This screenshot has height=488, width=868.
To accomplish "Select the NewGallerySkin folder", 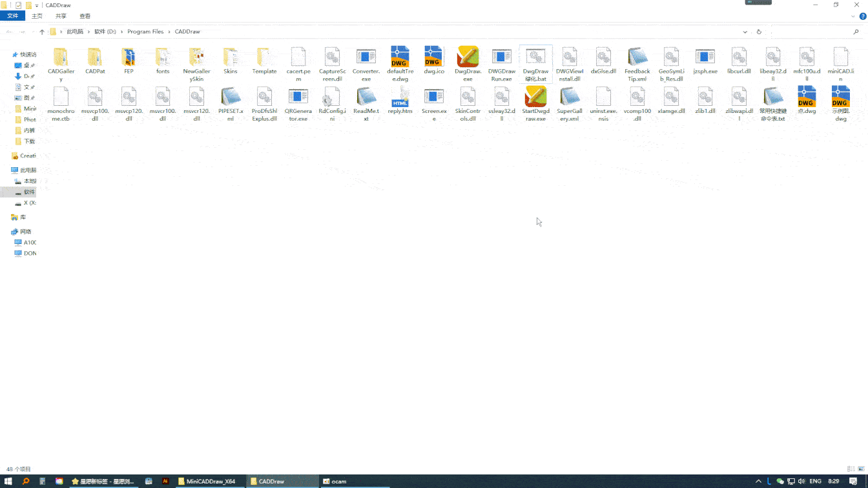I will (196, 65).
